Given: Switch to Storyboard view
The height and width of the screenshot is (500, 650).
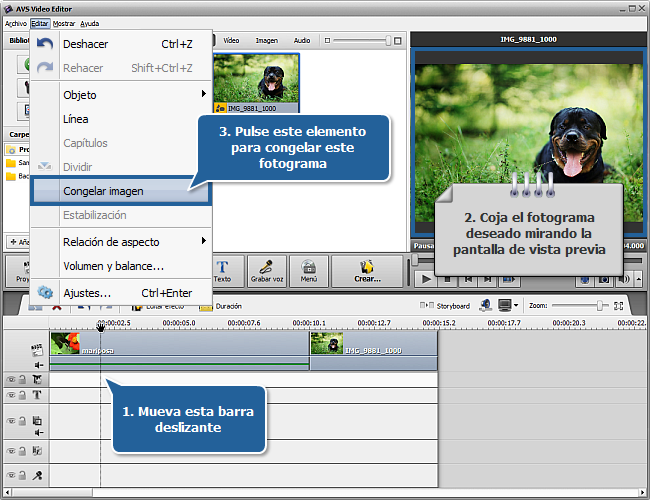Looking at the screenshot, I should point(446,306).
